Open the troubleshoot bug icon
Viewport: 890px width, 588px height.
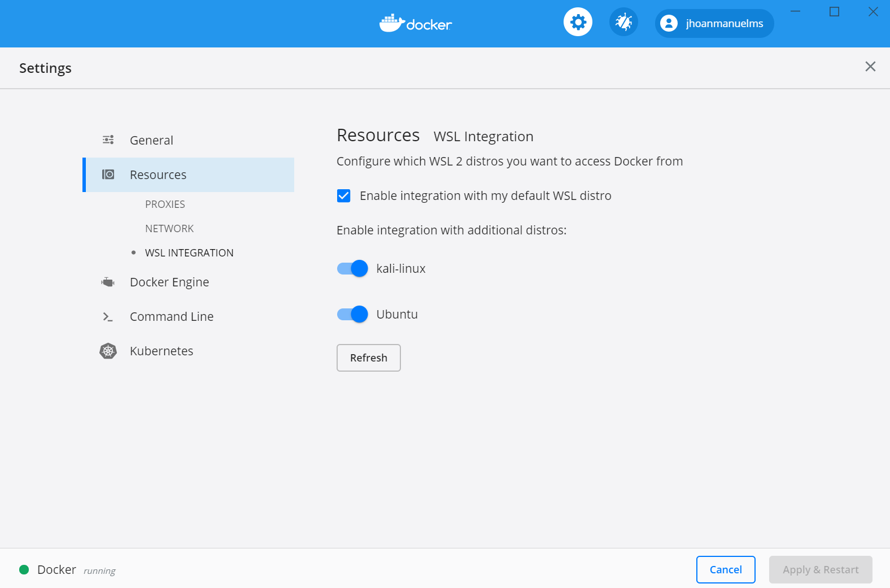[623, 23]
